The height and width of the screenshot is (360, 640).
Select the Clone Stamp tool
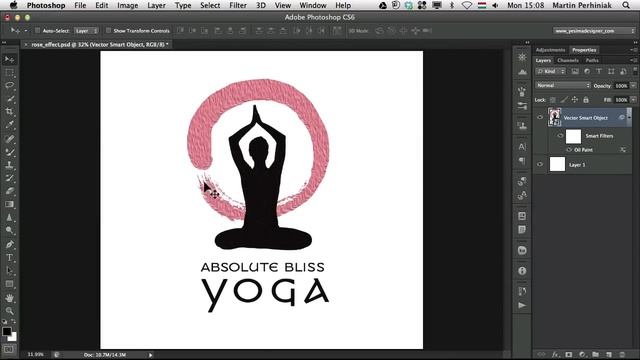[9, 165]
